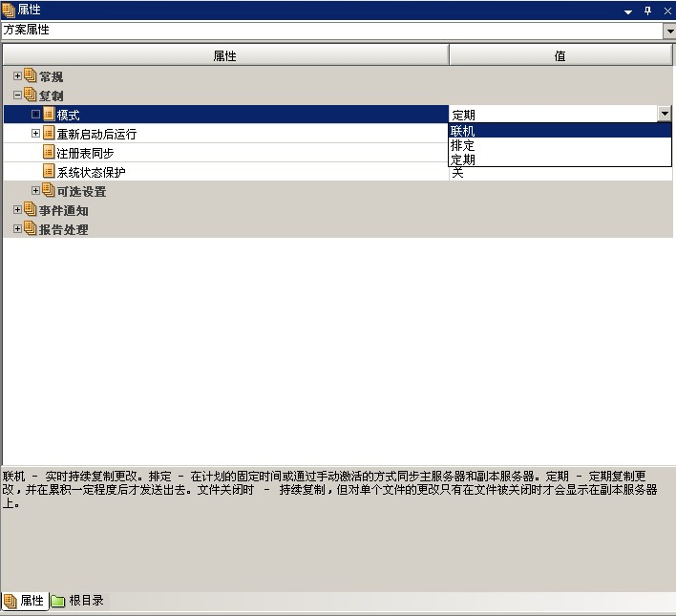
Task: Expand the 重新启动后运行 node
Action: pyautogui.click(x=36, y=134)
